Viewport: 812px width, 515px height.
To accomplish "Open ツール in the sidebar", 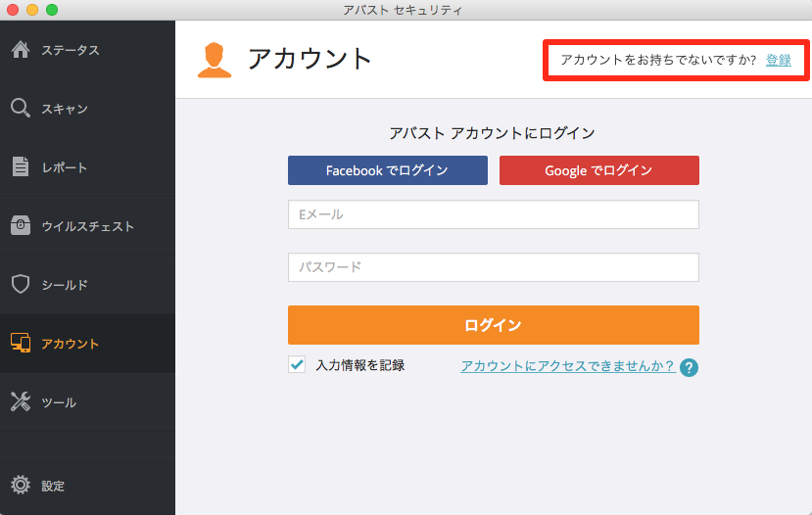I will coord(87,402).
